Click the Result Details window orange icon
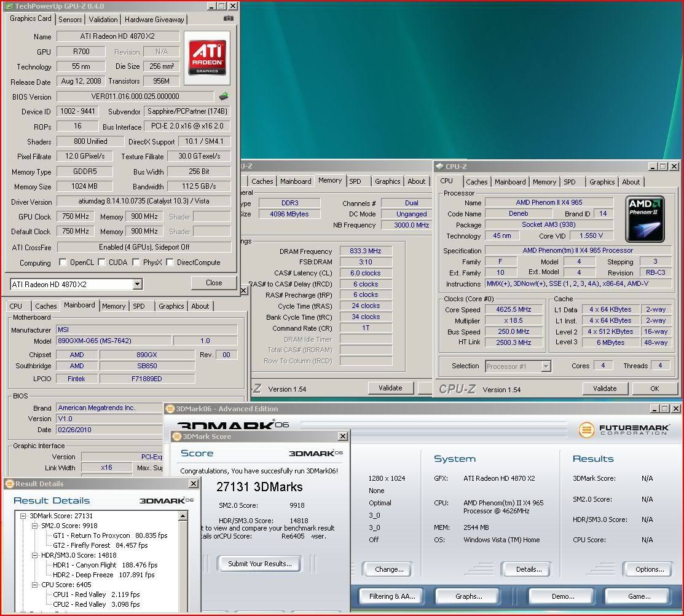 tap(9, 484)
